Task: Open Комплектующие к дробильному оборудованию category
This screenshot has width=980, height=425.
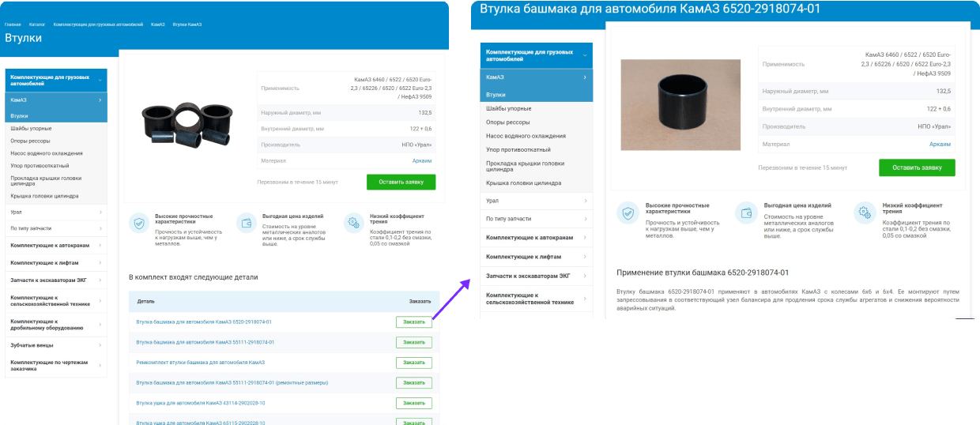Action: pos(47,325)
